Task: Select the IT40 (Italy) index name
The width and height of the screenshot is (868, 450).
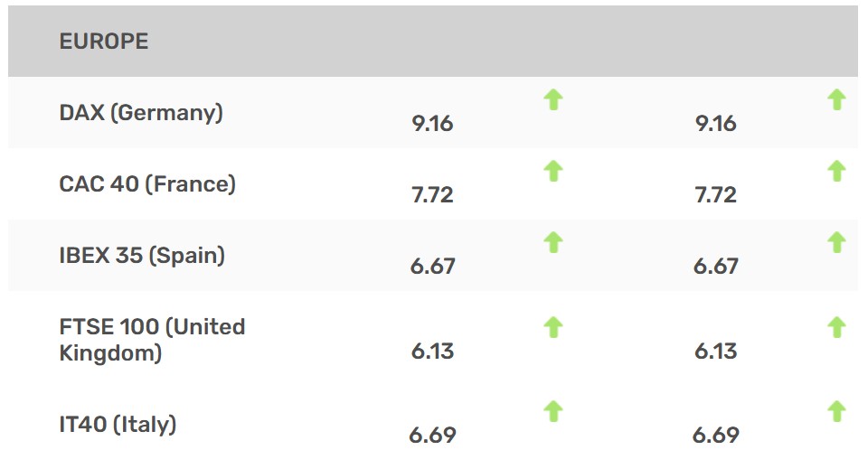Action: [118, 425]
